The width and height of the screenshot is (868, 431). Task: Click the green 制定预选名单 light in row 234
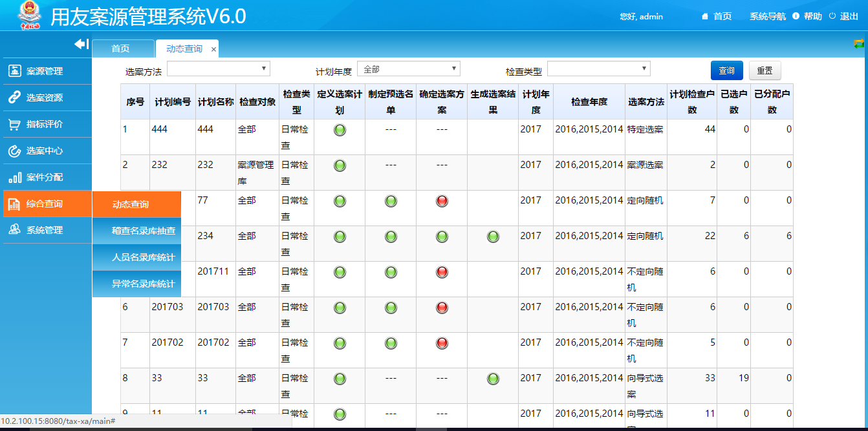coord(391,237)
